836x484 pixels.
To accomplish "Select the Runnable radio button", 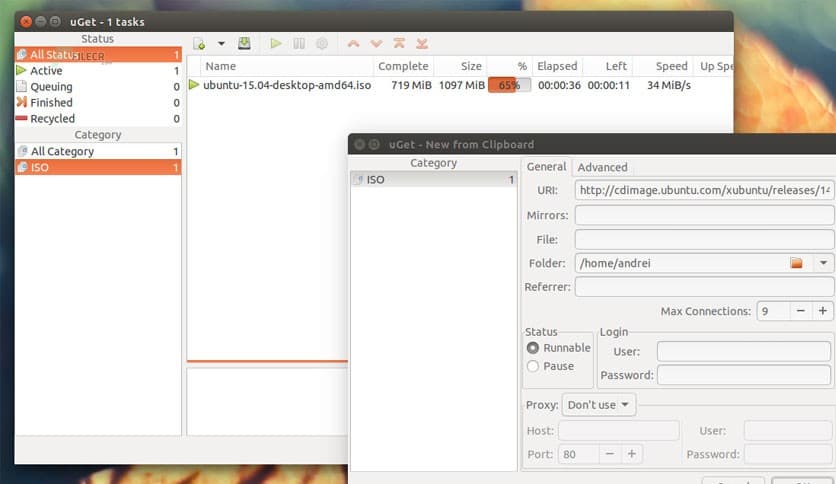I will (533, 348).
